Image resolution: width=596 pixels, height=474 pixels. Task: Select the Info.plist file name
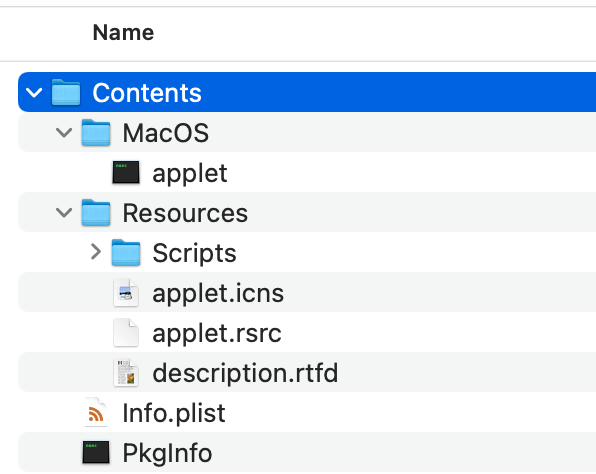tap(174, 413)
